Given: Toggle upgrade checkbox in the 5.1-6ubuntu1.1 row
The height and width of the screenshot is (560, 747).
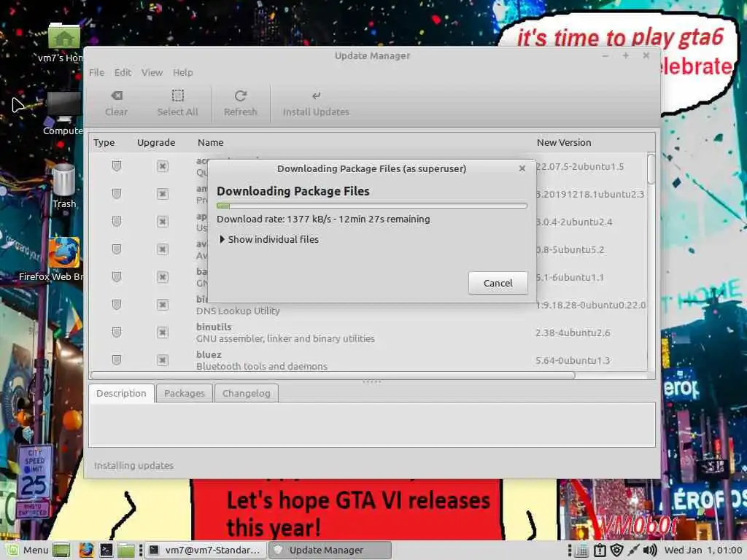Looking at the screenshot, I should click(163, 276).
